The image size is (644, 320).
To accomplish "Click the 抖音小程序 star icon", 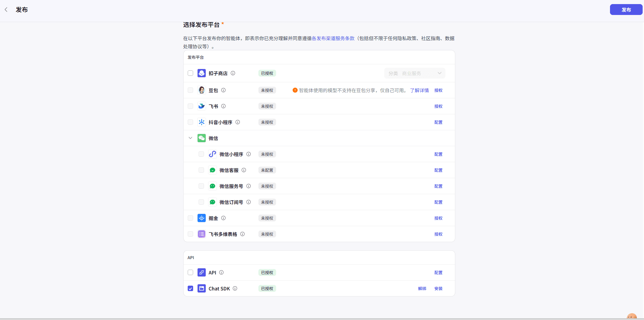I will click(202, 122).
